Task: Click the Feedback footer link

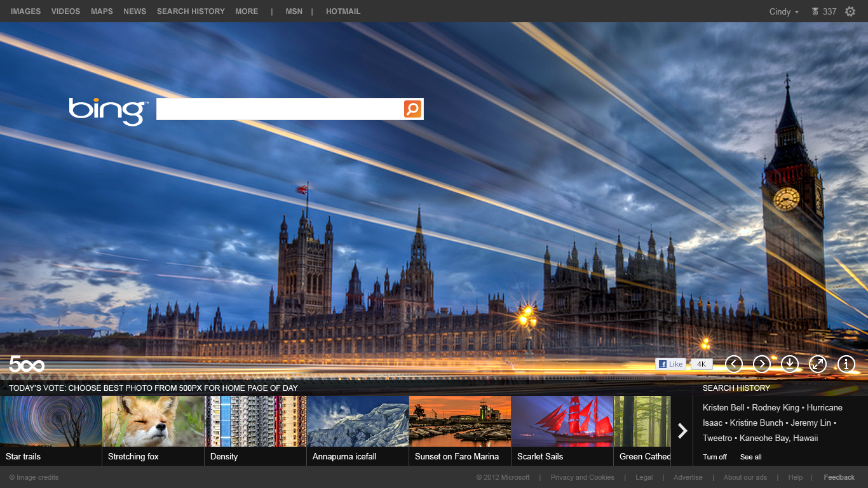Action: [839, 477]
